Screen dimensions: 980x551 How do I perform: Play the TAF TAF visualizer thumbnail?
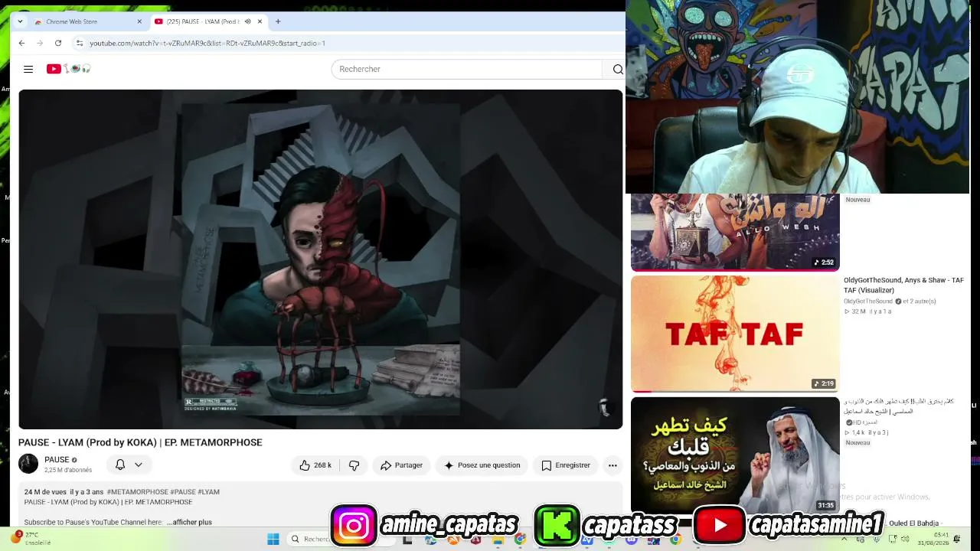(x=735, y=334)
